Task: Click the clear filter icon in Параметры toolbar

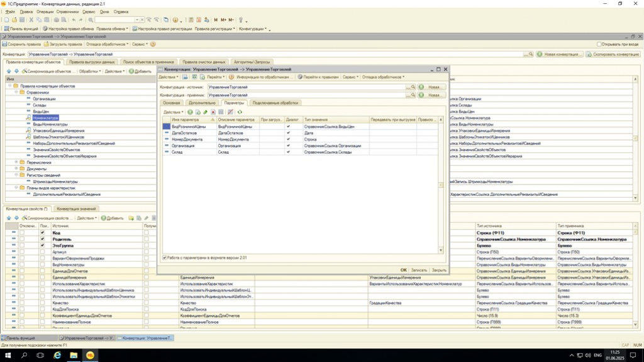Action: (x=230, y=112)
